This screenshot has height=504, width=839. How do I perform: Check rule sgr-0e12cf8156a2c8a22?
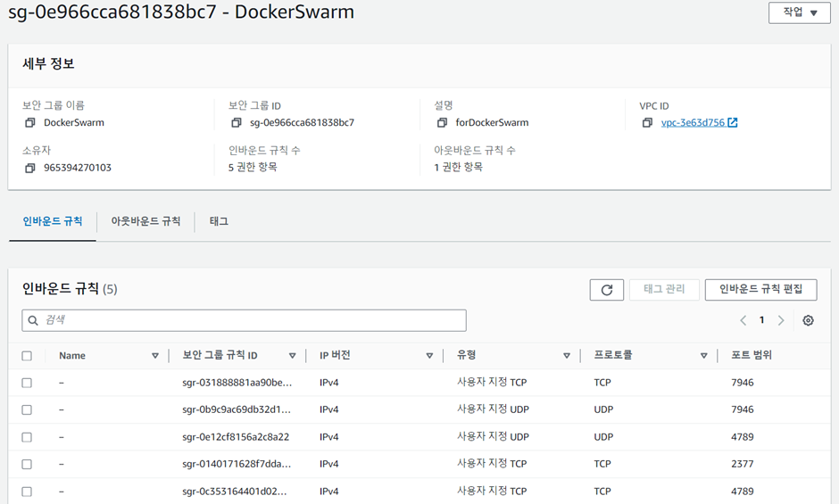point(27,437)
